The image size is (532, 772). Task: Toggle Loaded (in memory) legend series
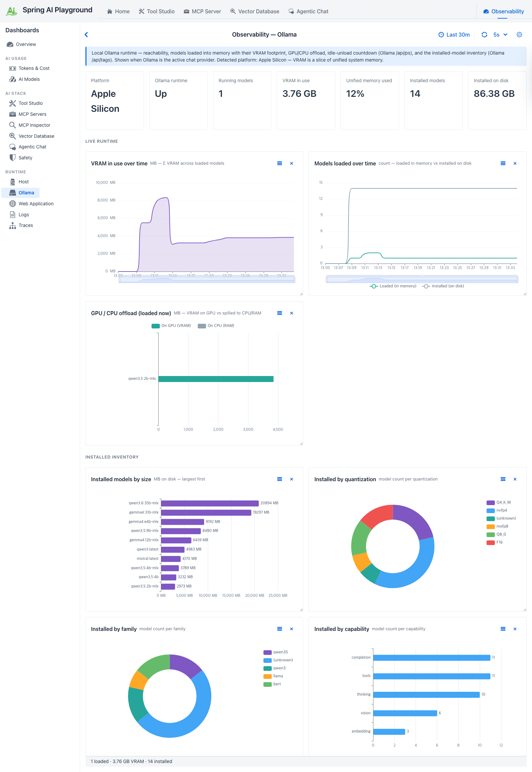[393, 286]
